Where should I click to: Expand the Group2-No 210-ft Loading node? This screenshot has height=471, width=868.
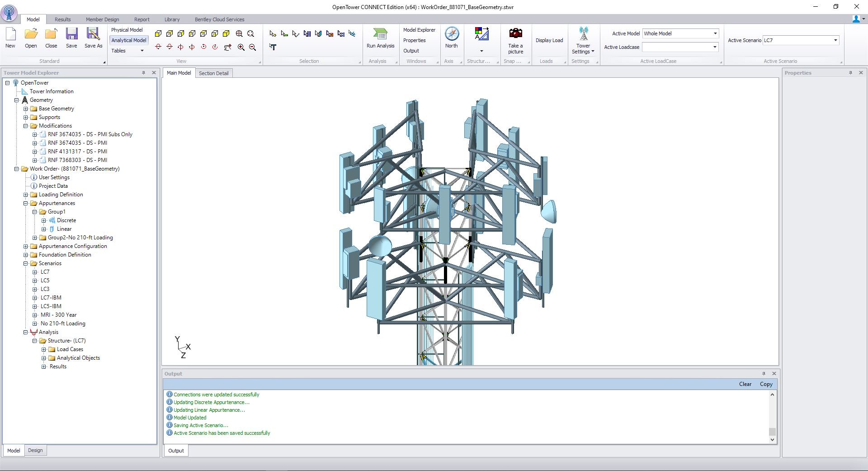pos(35,238)
